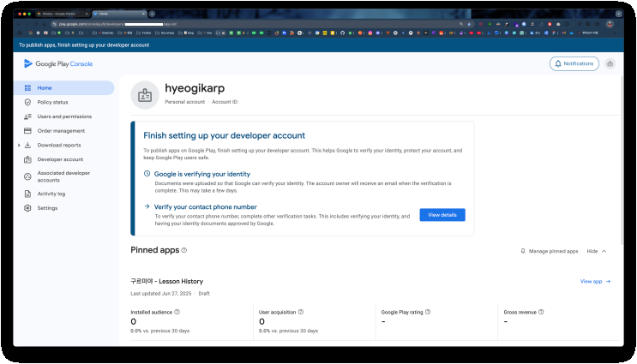Expand the Download reports submenu arrow

[19, 145]
